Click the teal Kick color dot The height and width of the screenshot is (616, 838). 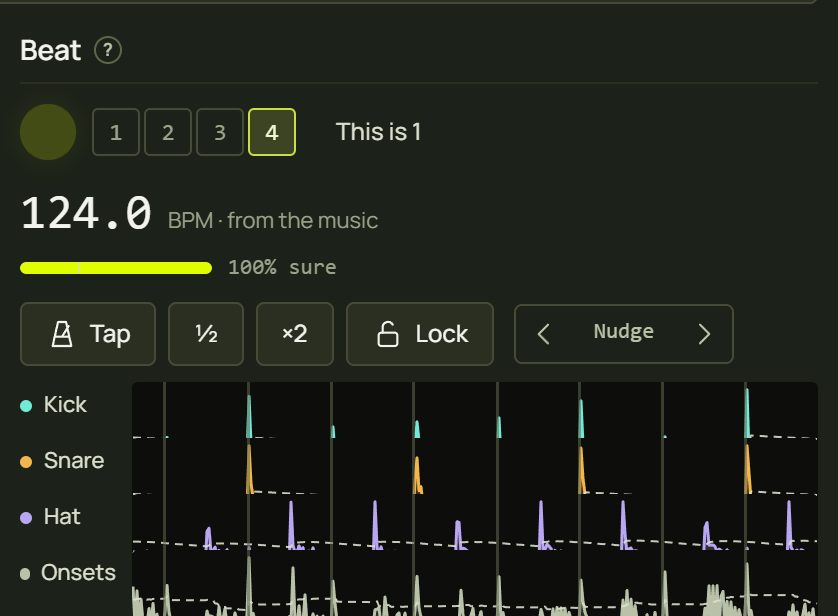(26, 406)
